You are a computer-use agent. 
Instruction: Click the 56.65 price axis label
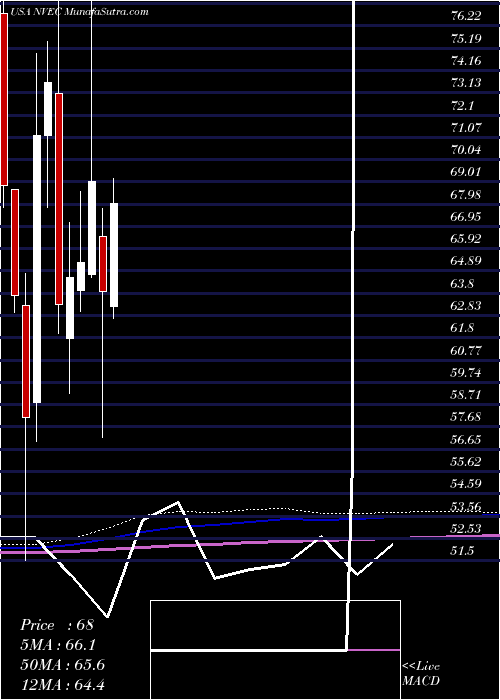coord(466,439)
